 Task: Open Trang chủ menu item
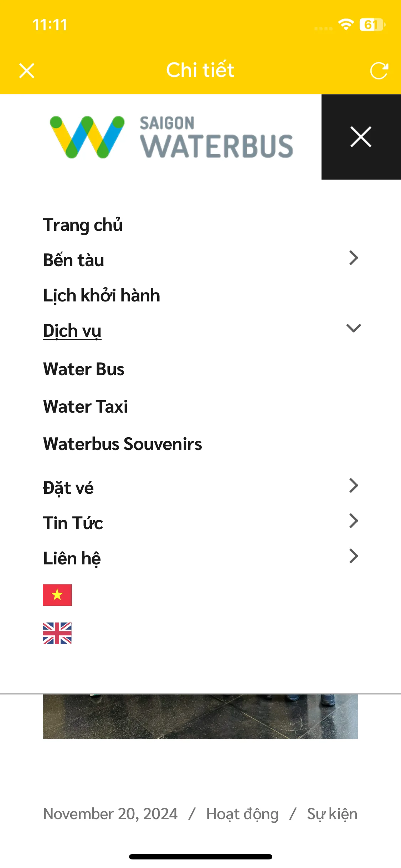(83, 225)
